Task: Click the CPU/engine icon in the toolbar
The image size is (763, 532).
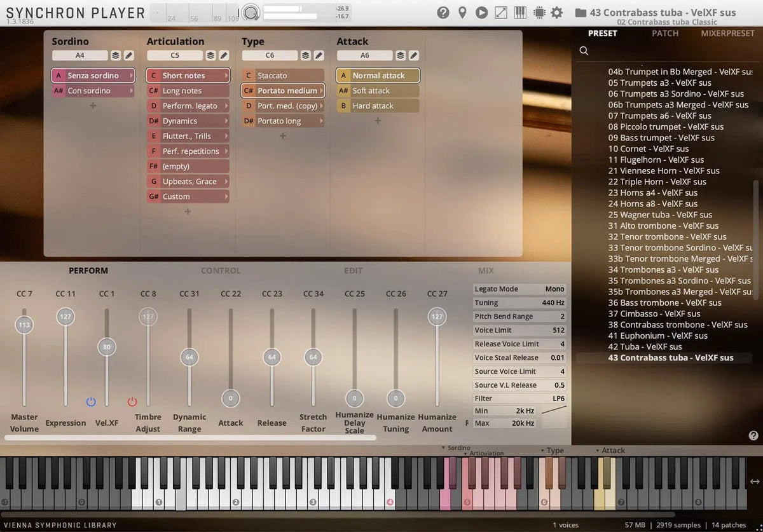Action: click(538, 12)
